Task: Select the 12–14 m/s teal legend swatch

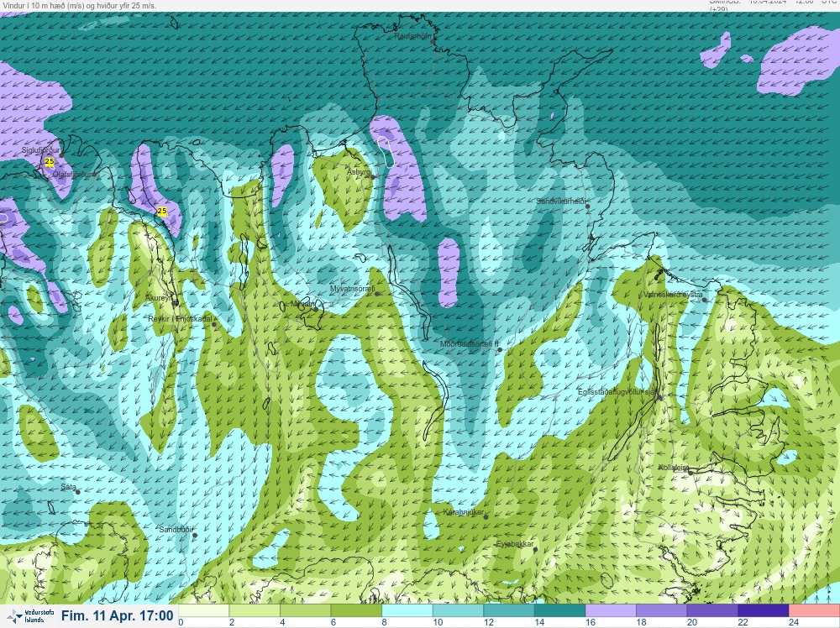Action: [x=509, y=610]
